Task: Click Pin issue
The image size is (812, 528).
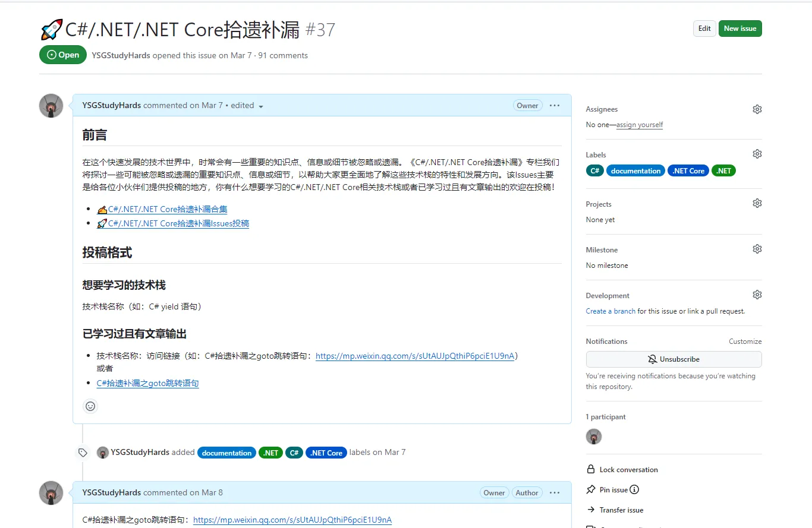Action: [607, 489]
